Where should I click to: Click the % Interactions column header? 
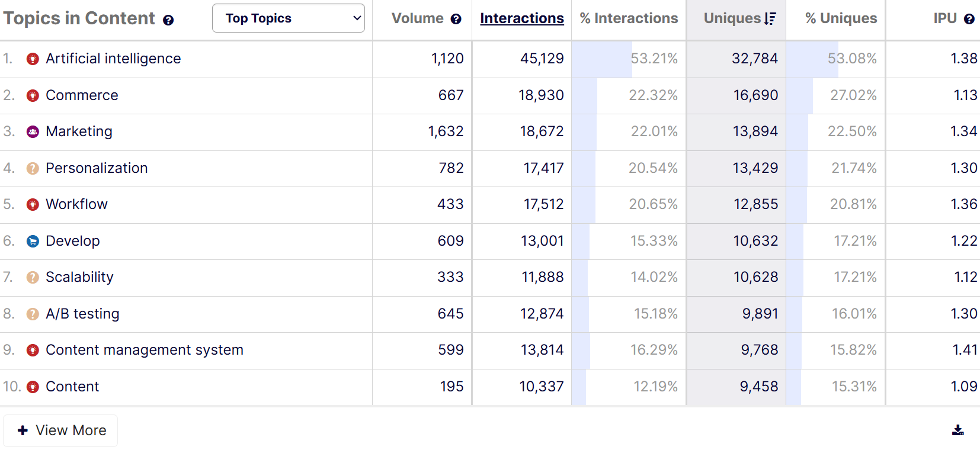(629, 19)
